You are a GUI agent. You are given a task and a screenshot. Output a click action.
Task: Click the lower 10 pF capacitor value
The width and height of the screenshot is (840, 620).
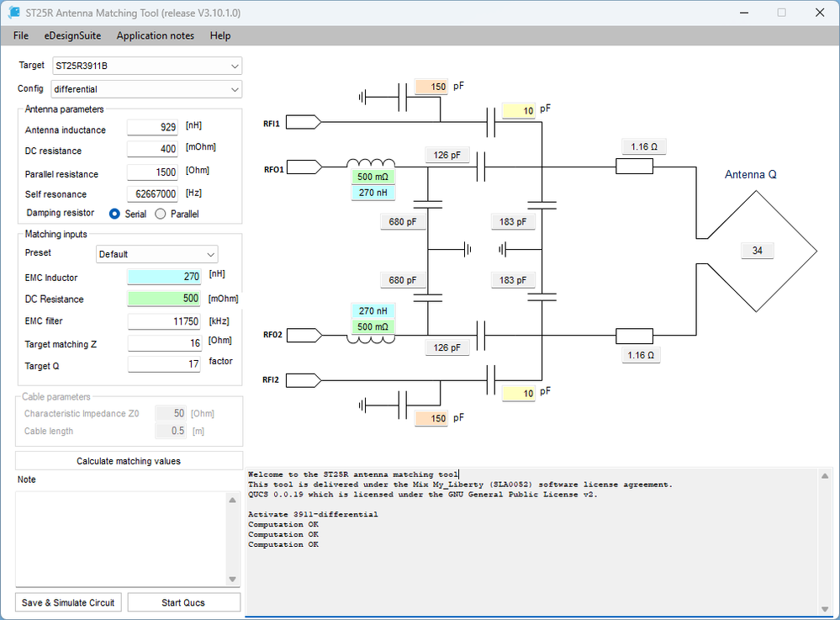[x=519, y=394]
